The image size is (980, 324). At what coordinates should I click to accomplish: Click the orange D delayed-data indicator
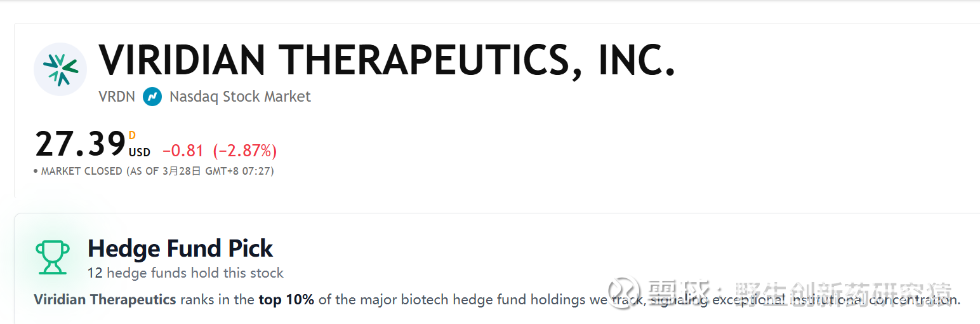pyautogui.click(x=132, y=135)
